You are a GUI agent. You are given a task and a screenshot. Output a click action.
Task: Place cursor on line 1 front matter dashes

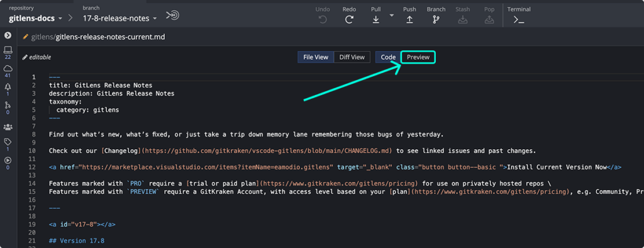[54, 77]
